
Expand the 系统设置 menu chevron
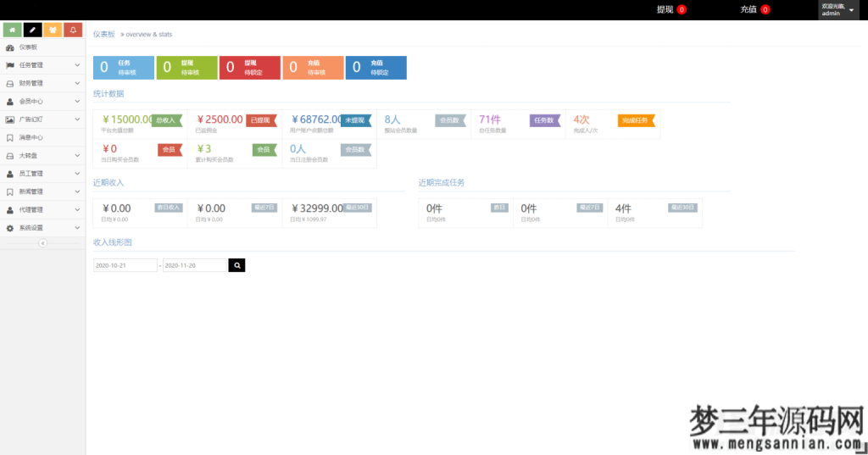pyautogui.click(x=77, y=228)
